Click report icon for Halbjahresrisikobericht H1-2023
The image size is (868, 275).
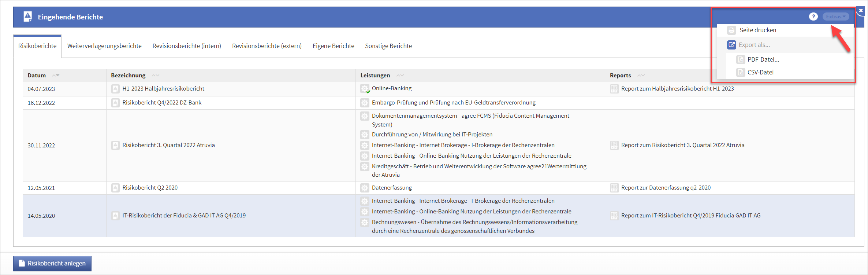point(614,89)
